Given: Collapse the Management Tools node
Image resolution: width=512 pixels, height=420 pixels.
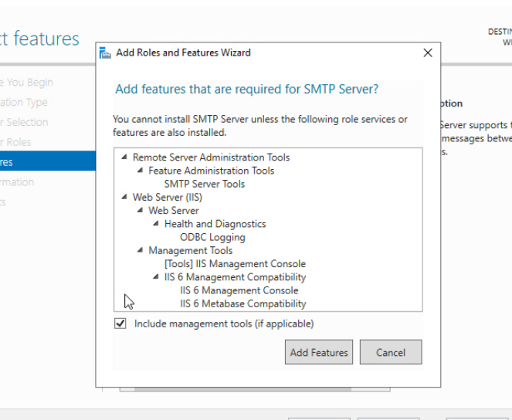Looking at the screenshot, I should (140, 250).
